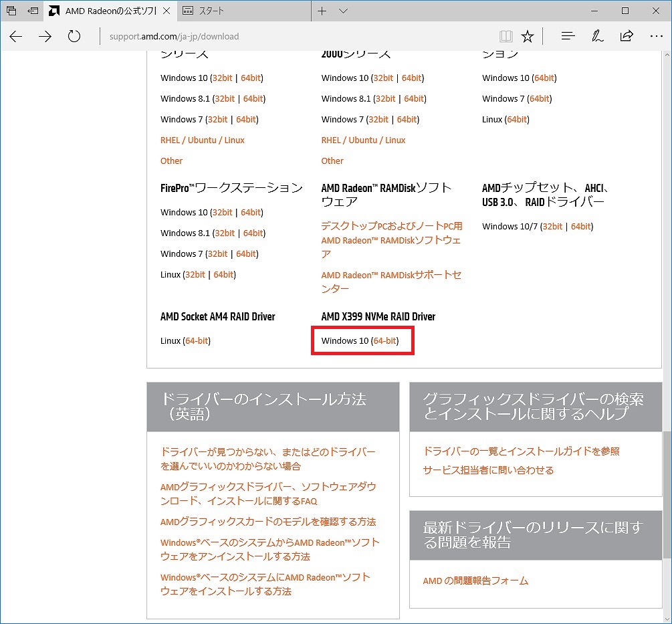Switch to the スタート tab
Screen dimensions: 672x624
243,11
